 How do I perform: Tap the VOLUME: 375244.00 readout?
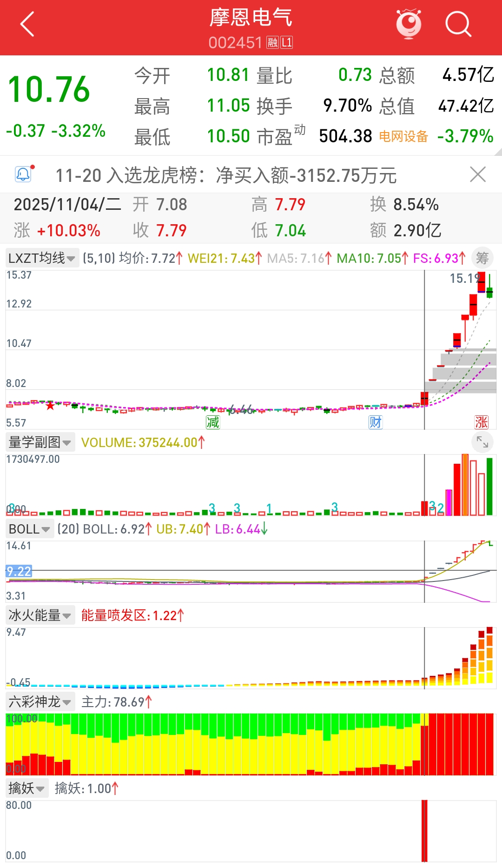point(143,442)
